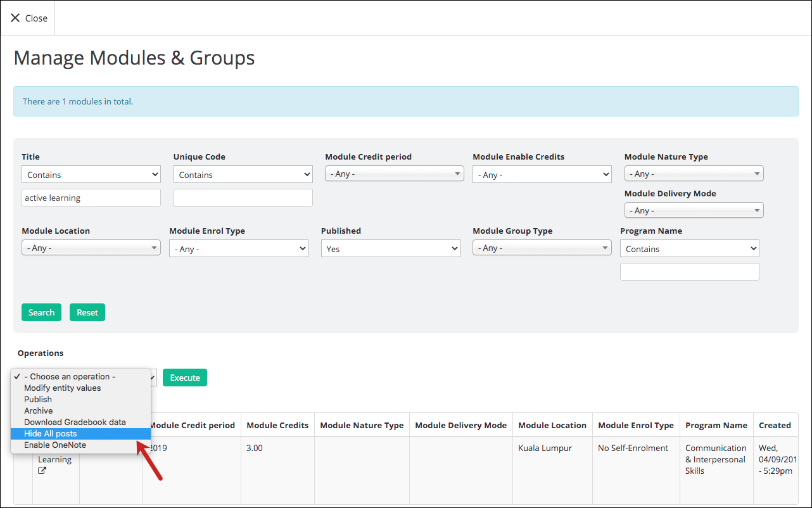The image size is (812, 508).
Task: Select '- Choose an operation -' option
Action: pyautogui.click(x=80, y=377)
